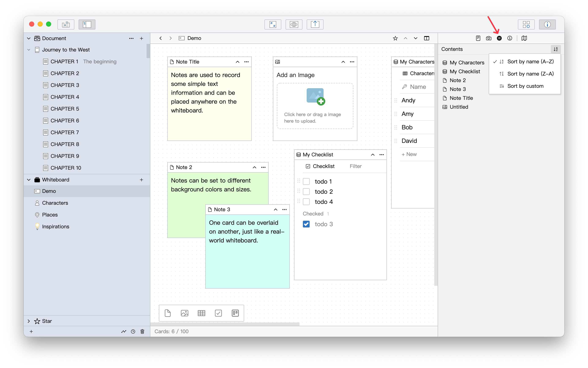Open history clock icon in sidebar footer

point(133,331)
